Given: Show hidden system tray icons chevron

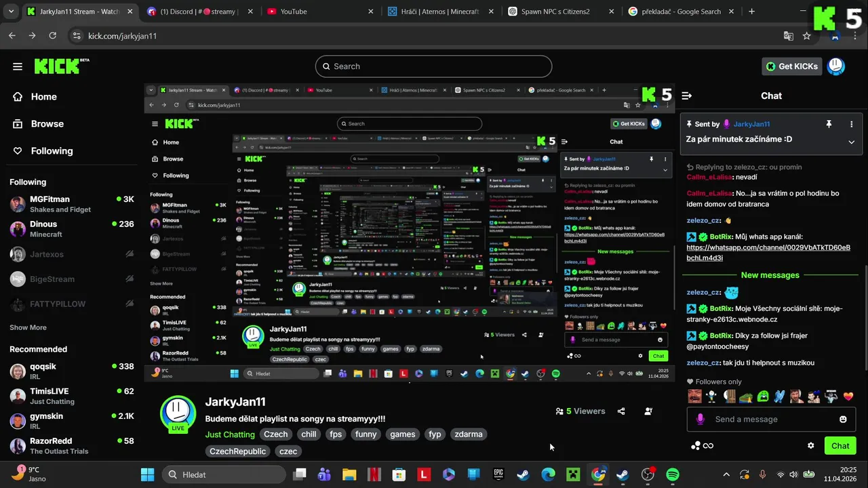Looking at the screenshot, I should click(x=726, y=475).
